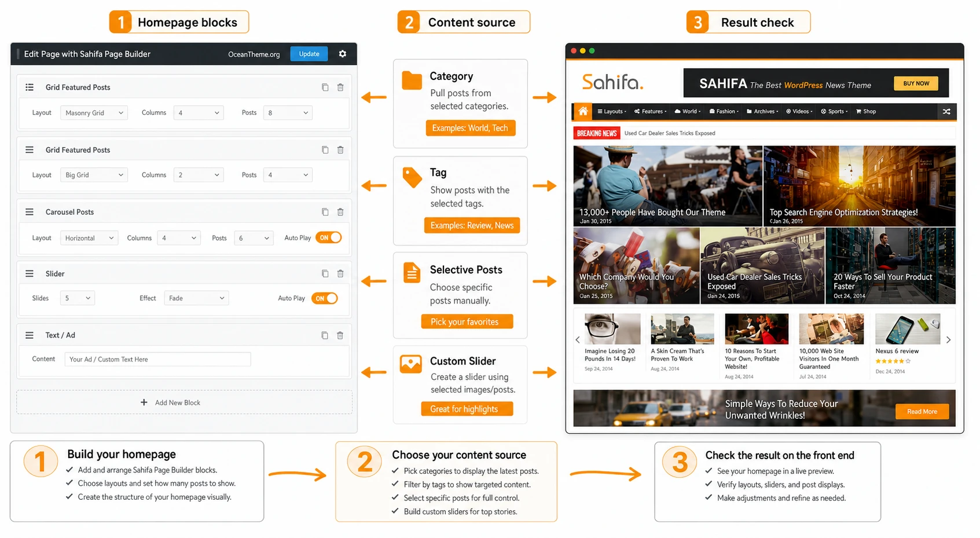The width and height of the screenshot is (980, 538).
Task: Open Columns dropdown showing 2
Action: [199, 175]
